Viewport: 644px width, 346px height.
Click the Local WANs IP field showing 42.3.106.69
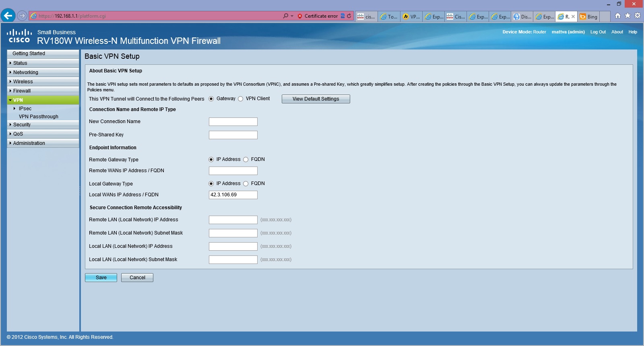[233, 195]
